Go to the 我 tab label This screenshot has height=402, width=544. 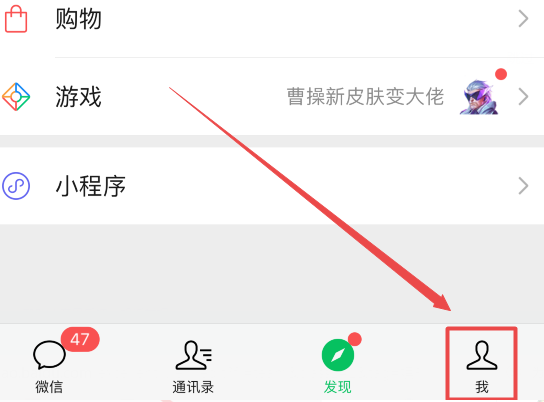[482, 387]
